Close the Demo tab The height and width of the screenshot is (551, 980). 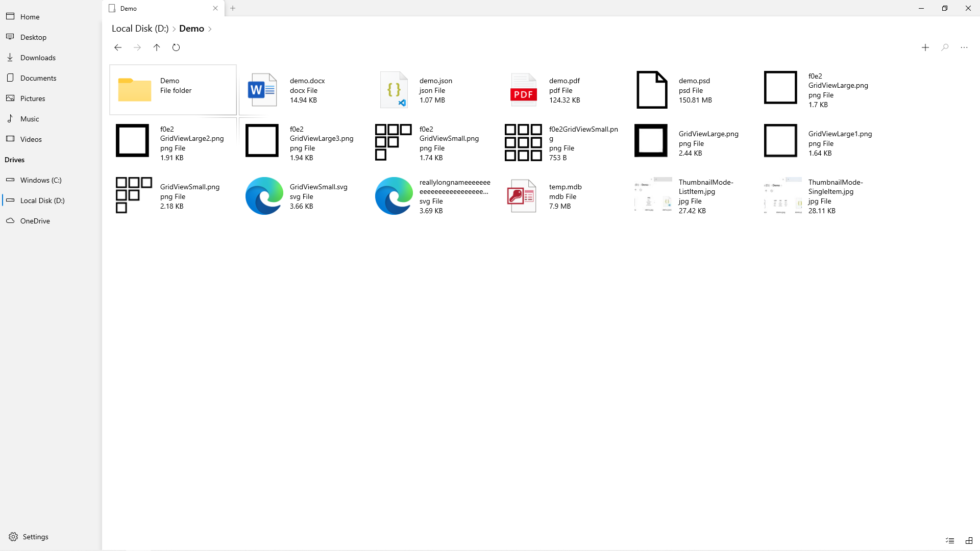[215, 8]
